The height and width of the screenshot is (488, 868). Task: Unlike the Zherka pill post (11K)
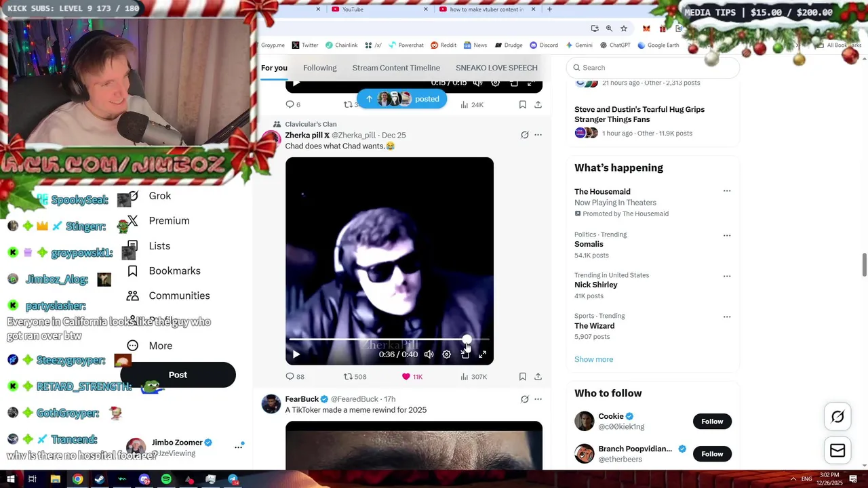[x=412, y=376]
